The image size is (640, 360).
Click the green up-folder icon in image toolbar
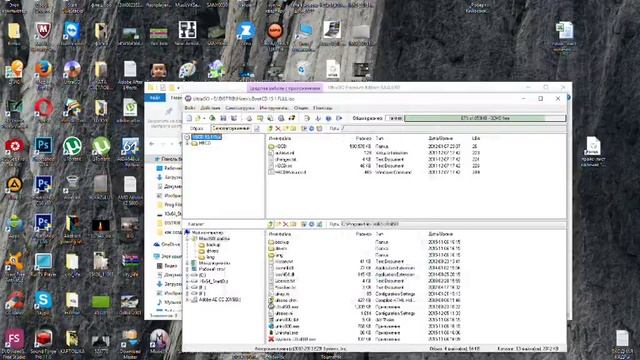point(270,129)
